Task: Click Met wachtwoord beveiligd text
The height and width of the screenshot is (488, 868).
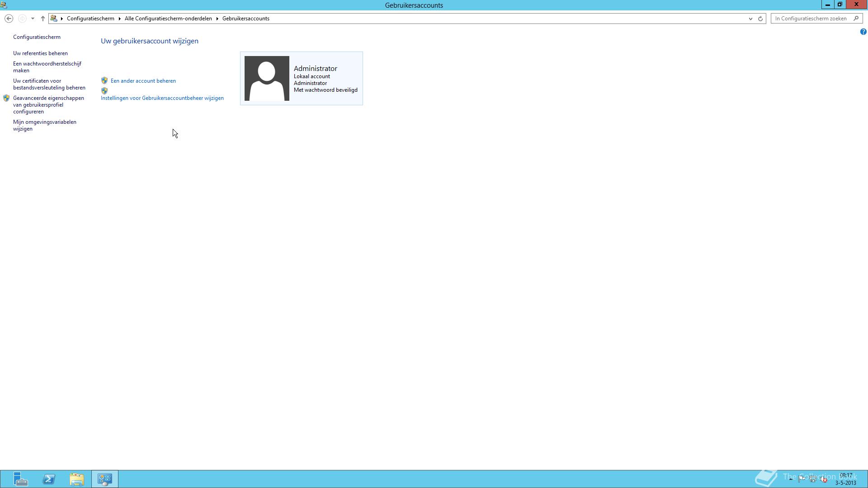Action: (325, 90)
